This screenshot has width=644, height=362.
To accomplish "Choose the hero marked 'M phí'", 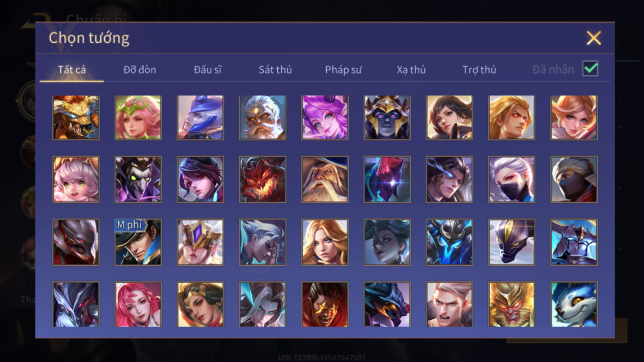I will point(138,242).
